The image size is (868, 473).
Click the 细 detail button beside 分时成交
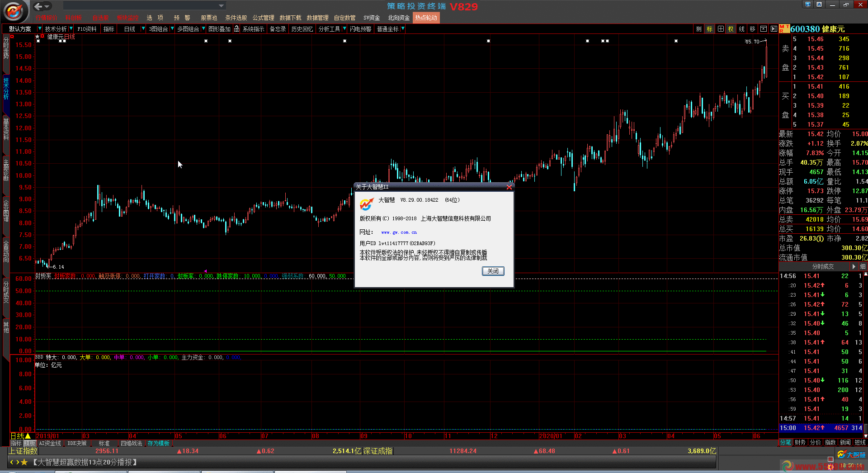(x=863, y=266)
